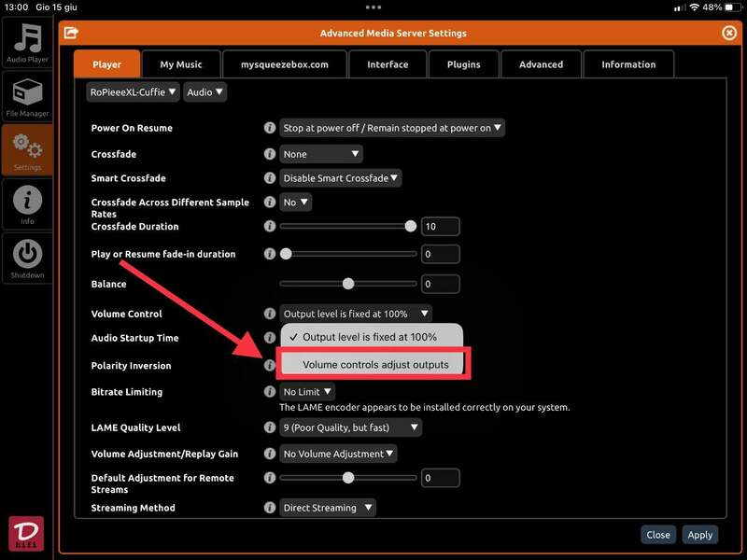747x560 pixels.
Task: Click the Apply button
Action: pos(699,535)
